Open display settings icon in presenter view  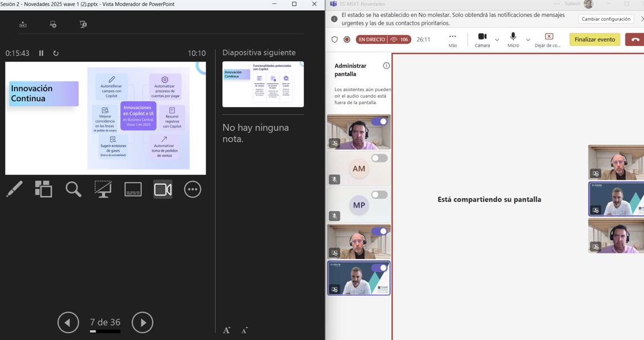(x=53, y=25)
